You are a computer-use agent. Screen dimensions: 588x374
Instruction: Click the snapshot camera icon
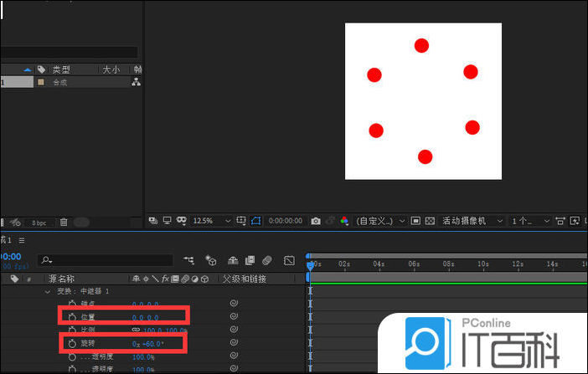(x=316, y=221)
